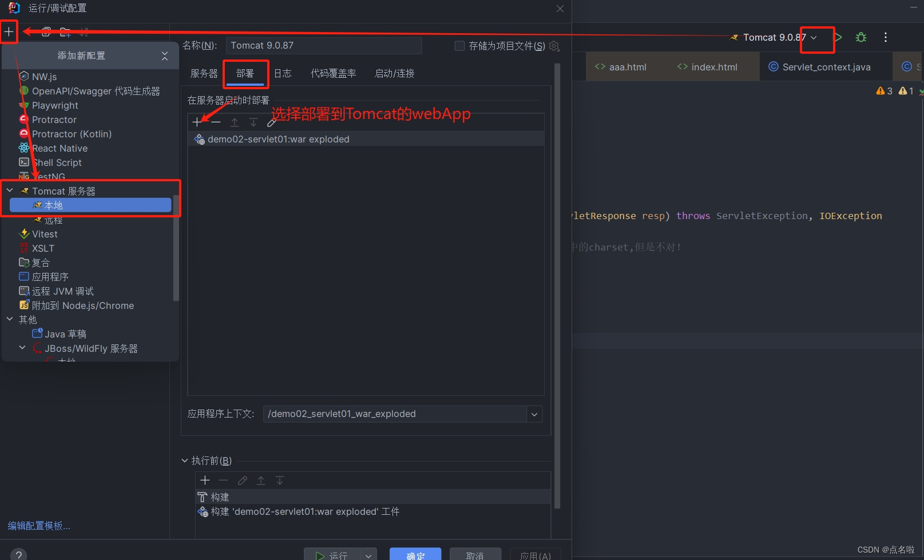Click the copy configuration icon

tap(46, 32)
